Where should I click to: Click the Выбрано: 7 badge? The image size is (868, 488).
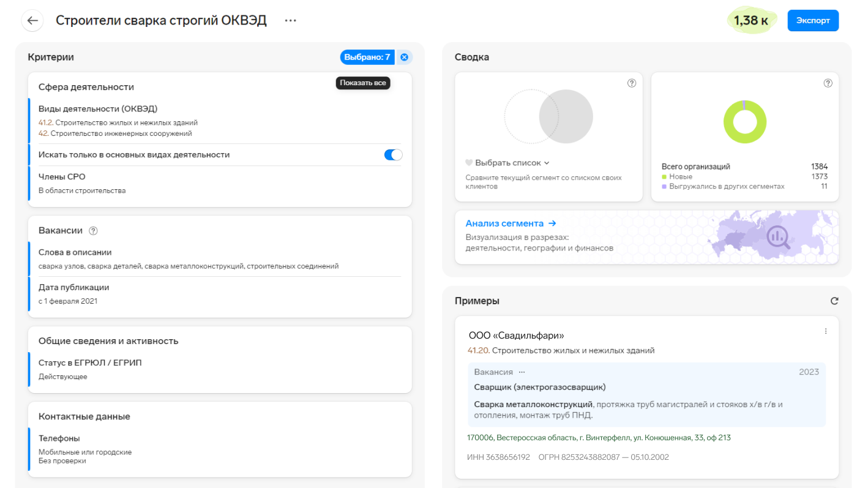(x=367, y=57)
